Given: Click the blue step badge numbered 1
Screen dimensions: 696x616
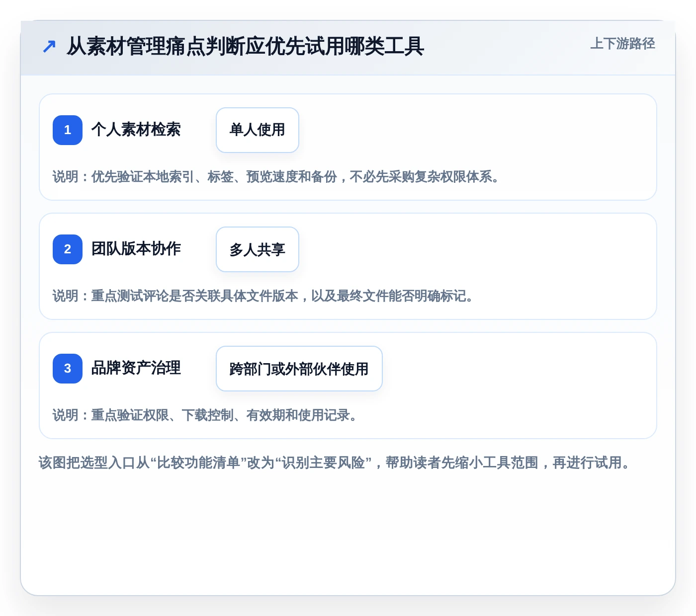Looking at the screenshot, I should click(68, 130).
